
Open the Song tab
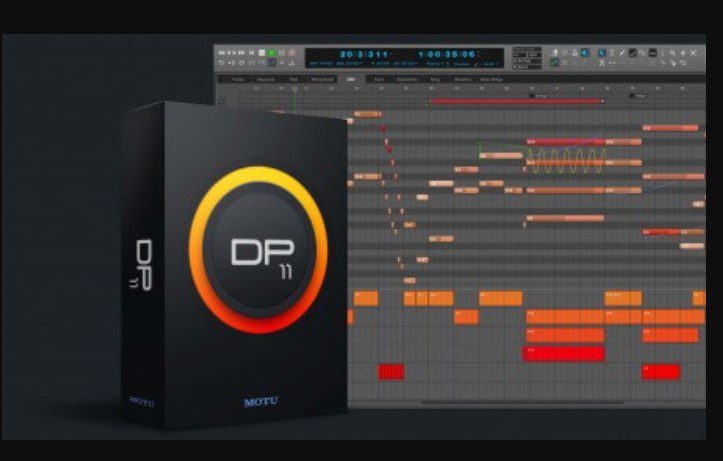click(435, 79)
